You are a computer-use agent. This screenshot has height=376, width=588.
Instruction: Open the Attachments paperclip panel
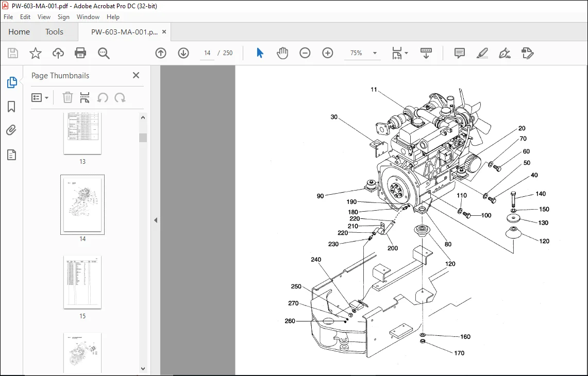pyautogui.click(x=12, y=130)
